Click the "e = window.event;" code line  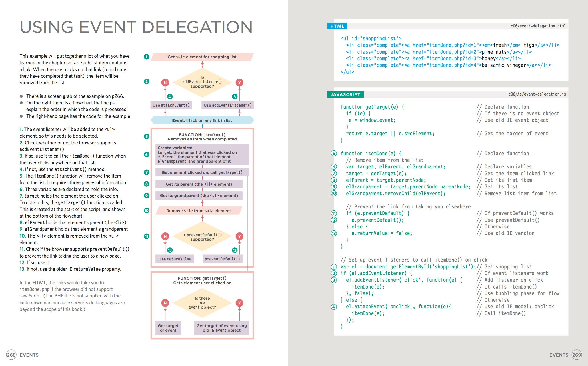[372, 120]
